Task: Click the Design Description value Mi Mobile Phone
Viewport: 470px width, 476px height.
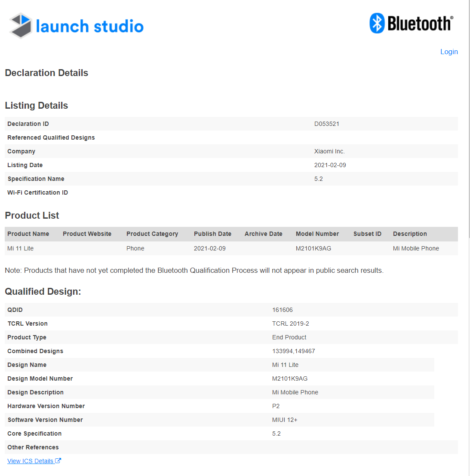Action: tap(295, 392)
